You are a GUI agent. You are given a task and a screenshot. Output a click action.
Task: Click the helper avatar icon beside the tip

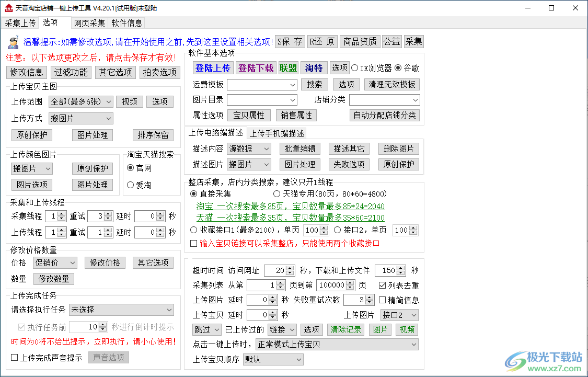pos(13,42)
